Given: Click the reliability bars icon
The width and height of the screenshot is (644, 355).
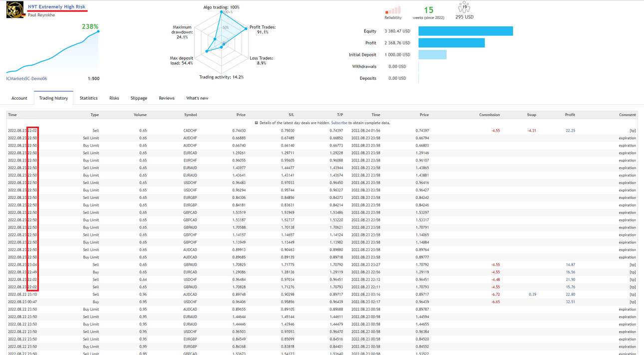Looking at the screenshot, I should (393, 10).
